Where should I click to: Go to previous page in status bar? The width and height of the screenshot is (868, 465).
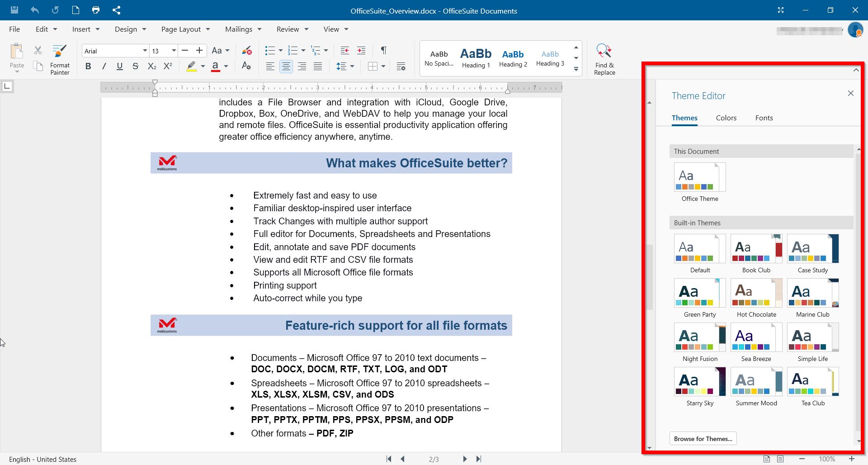point(402,459)
